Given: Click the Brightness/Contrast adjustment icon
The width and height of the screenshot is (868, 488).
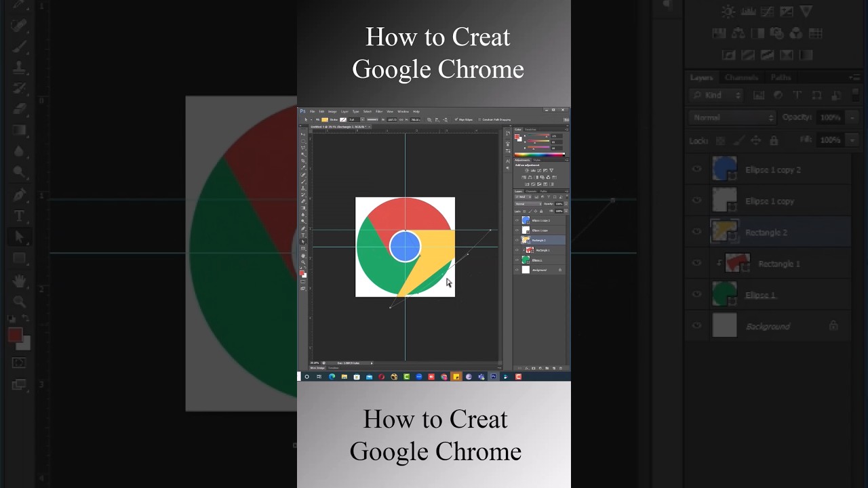Looking at the screenshot, I should pyautogui.click(x=527, y=170).
